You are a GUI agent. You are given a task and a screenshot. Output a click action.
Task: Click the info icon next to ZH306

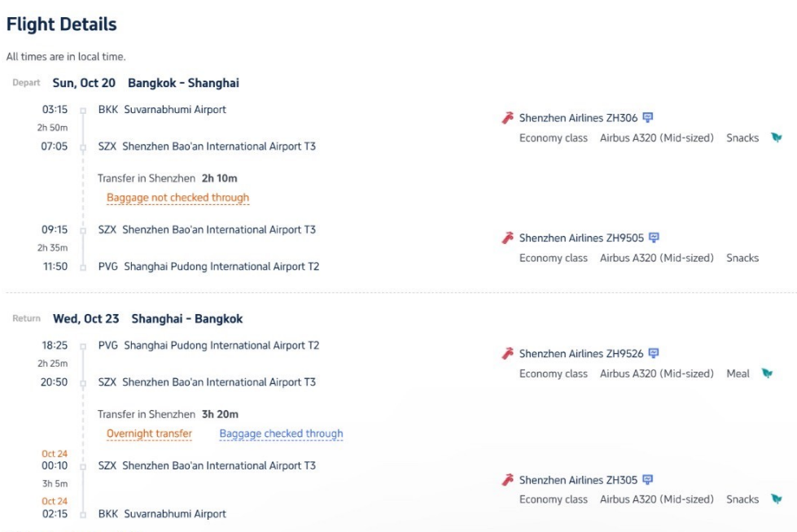[x=647, y=117]
